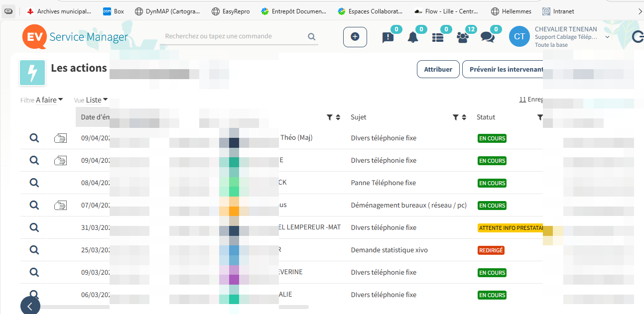Viewport: 644px width, 314px height.
Task: Click the Date d'ém... column header
Action: tap(95, 117)
